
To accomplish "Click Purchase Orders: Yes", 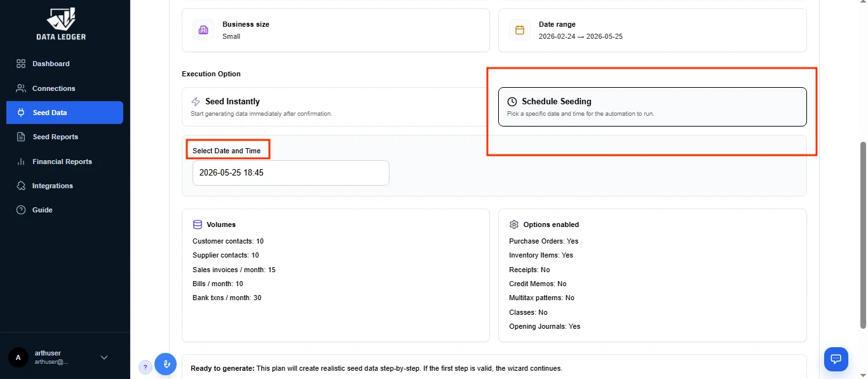I will 544,241.
